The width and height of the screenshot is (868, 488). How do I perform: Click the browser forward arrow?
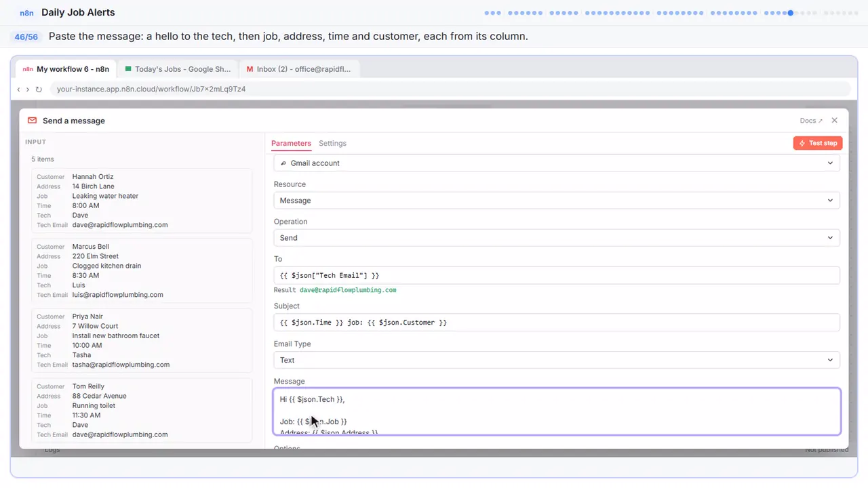point(28,89)
